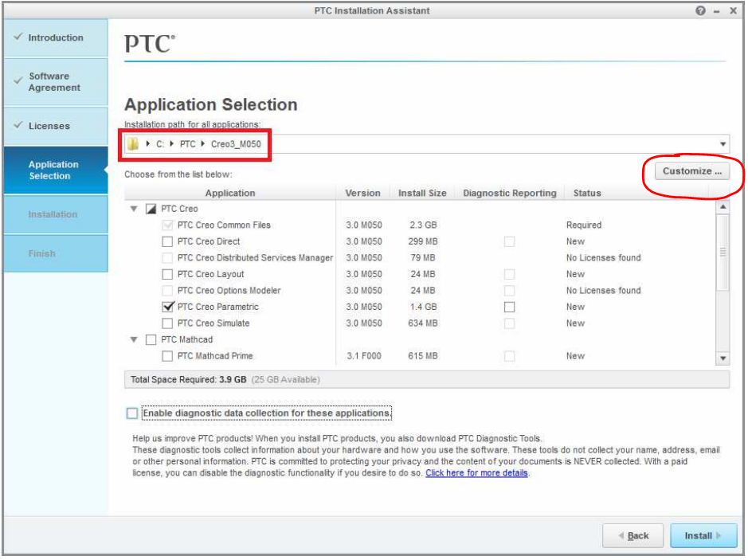
Task: Click the Status column header
Action: [587, 194]
